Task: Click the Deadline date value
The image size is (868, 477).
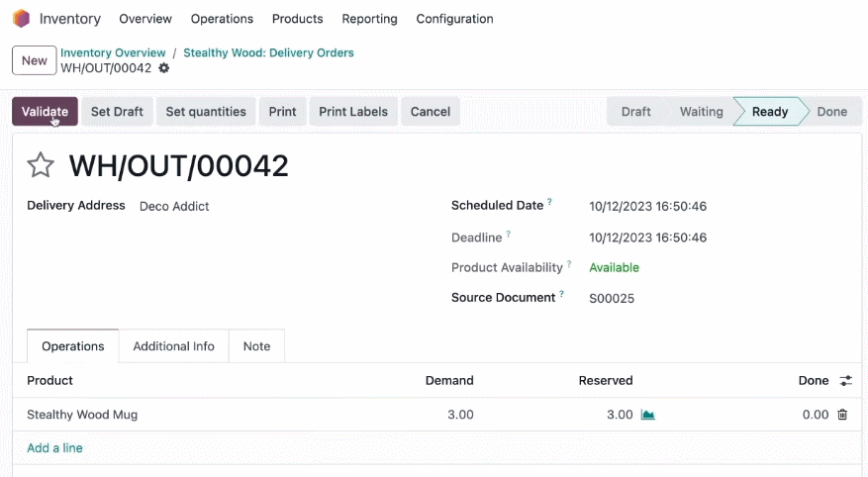Action: tap(647, 238)
